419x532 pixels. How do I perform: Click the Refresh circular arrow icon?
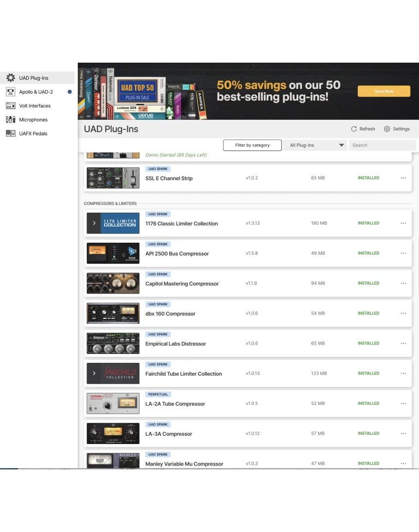tap(354, 129)
